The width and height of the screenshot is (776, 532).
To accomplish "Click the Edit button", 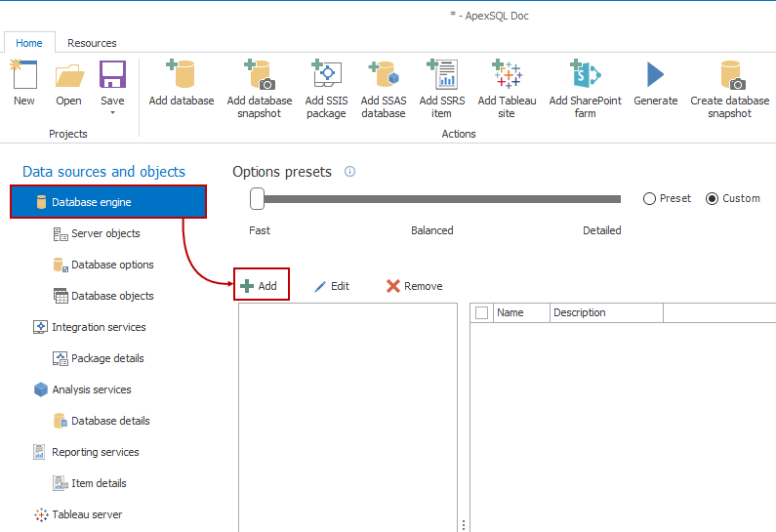I will (332, 286).
